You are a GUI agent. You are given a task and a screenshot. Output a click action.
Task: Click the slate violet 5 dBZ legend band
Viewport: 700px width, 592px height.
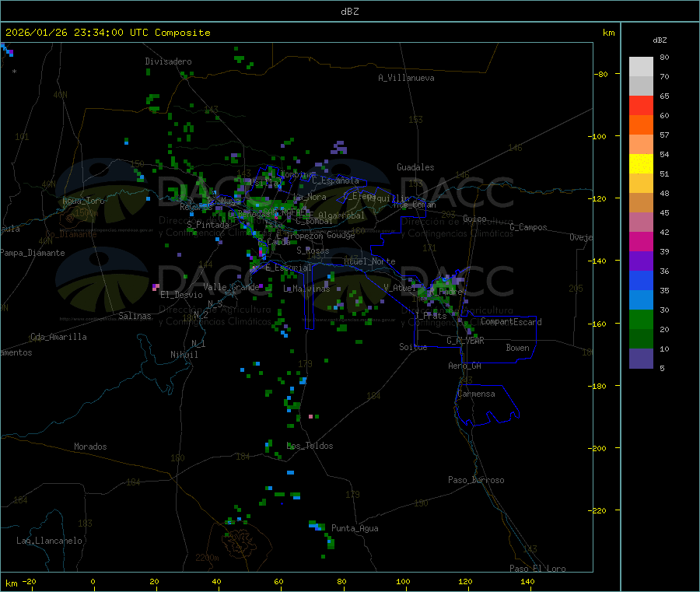[641, 359]
